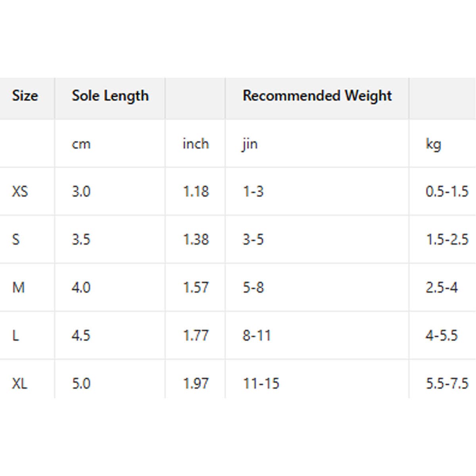
Task: Select the XL size row label
Action: 20,384
